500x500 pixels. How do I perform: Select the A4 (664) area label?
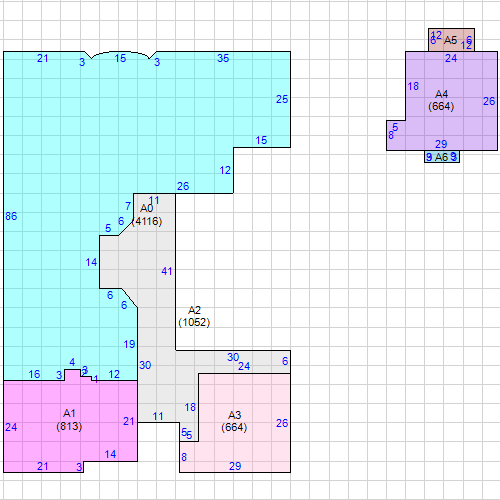coord(441,100)
